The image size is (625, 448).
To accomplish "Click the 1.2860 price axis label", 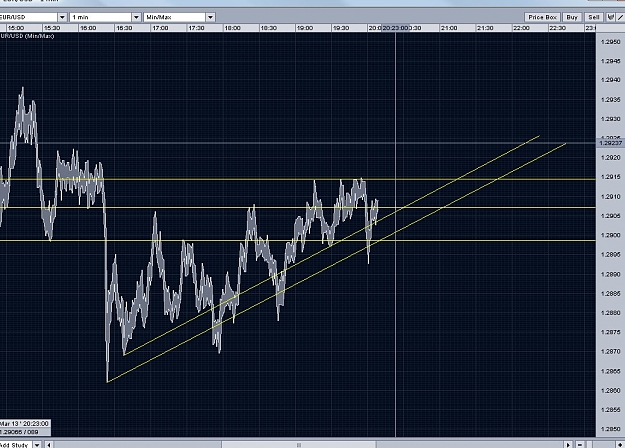I will point(611,391).
